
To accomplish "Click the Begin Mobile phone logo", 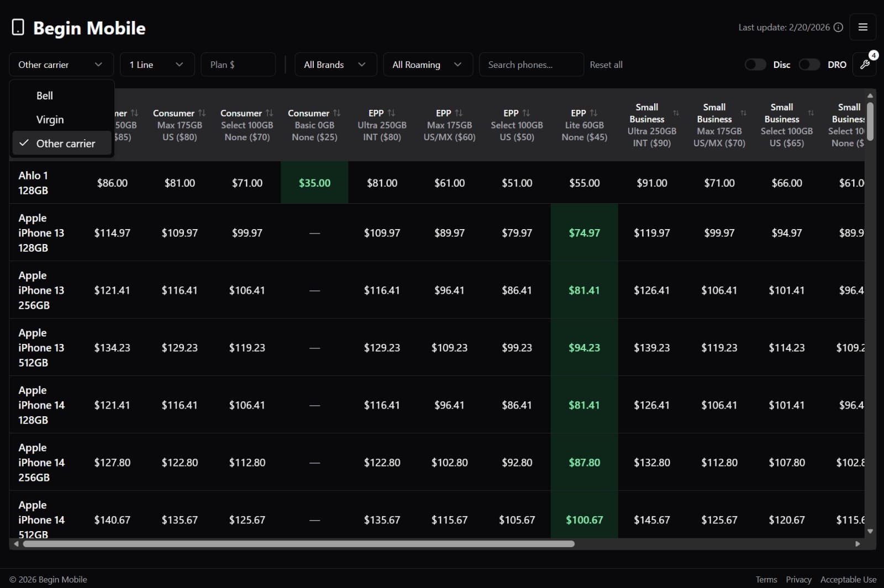I will 18,28.
